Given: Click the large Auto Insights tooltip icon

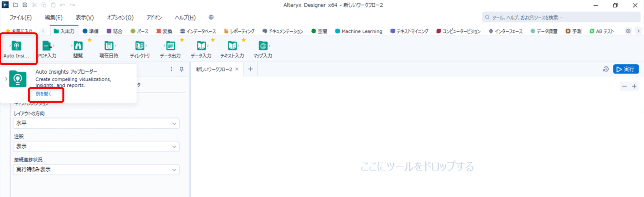Looking at the screenshot, I should [x=18, y=79].
